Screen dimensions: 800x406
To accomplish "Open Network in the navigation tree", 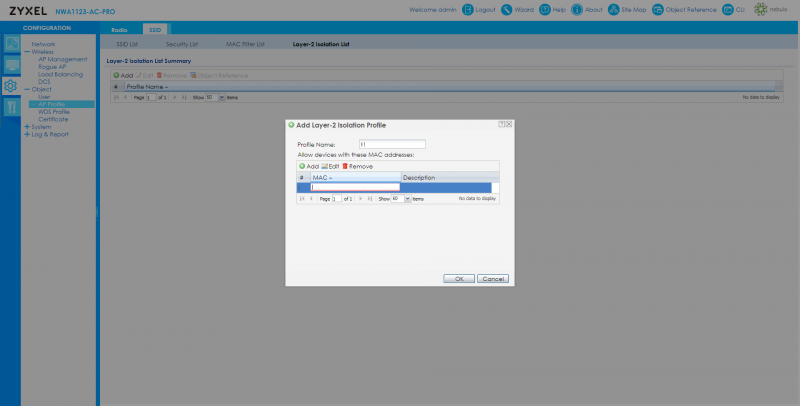I will 43,44.
